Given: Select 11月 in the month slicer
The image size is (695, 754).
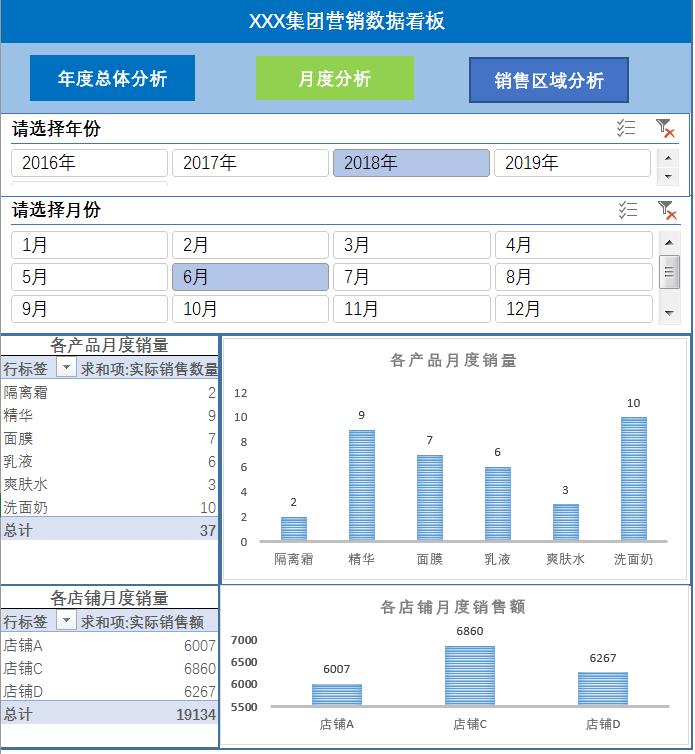Looking at the screenshot, I should pos(412,309).
